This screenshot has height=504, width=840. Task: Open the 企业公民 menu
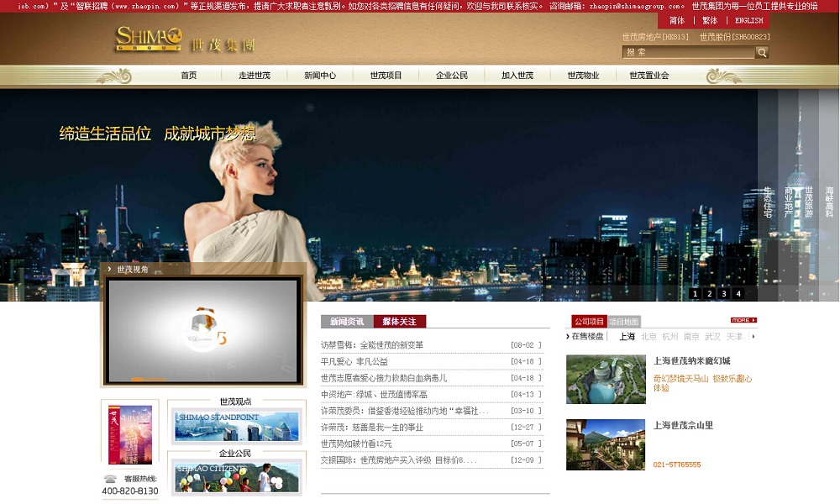click(452, 76)
